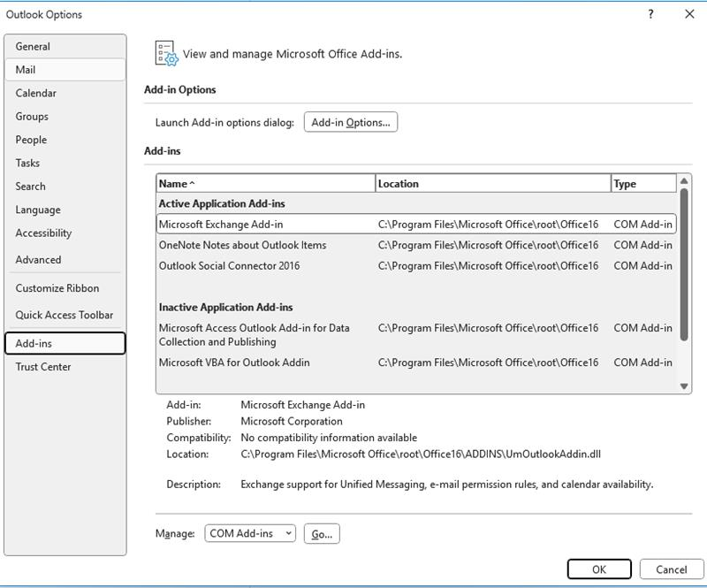Image resolution: width=707 pixels, height=588 pixels.
Task: Switch to Search options
Action: pyautogui.click(x=65, y=187)
